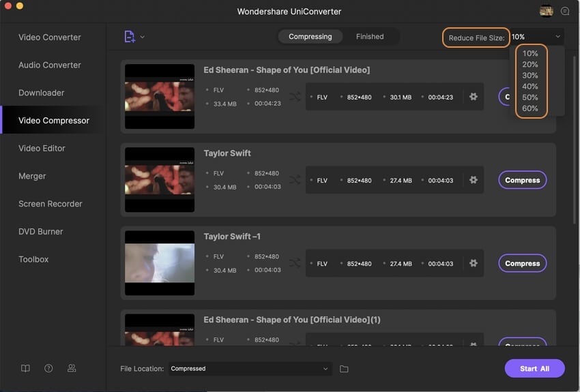
Task: Switch to the Finished tab
Action: point(370,37)
